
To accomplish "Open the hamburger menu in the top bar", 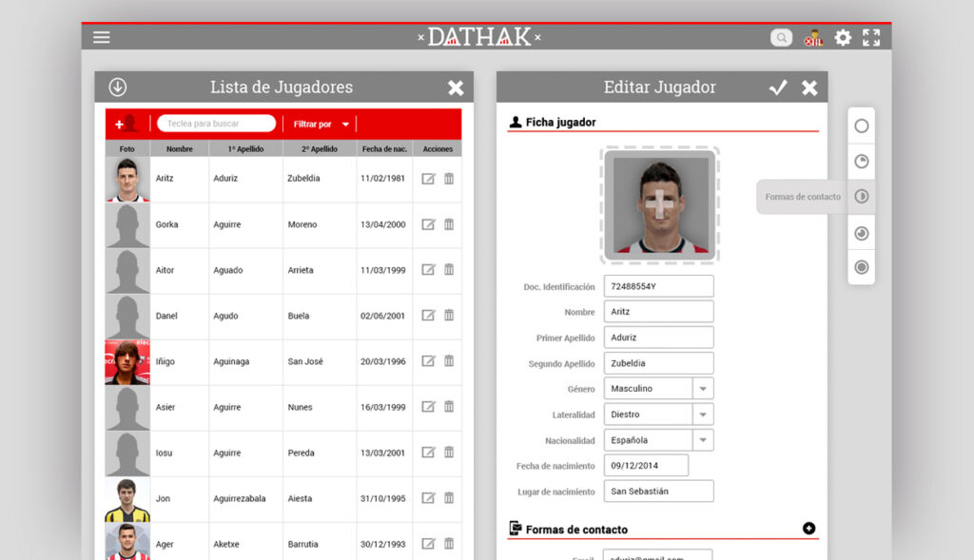I will coord(102,37).
